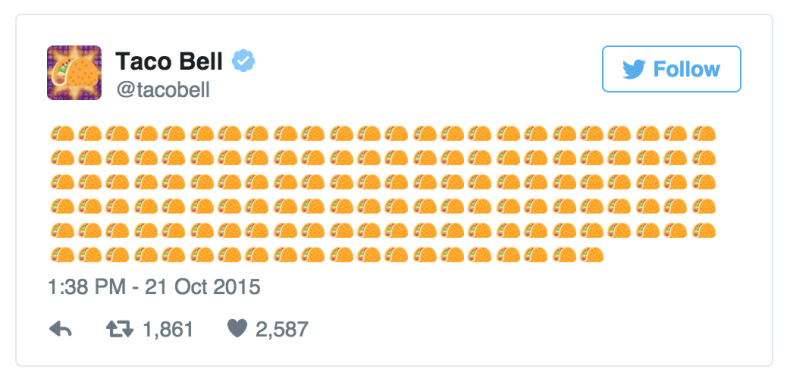Click the first taco emoji in top row
790x382 pixels.
[x=63, y=134]
